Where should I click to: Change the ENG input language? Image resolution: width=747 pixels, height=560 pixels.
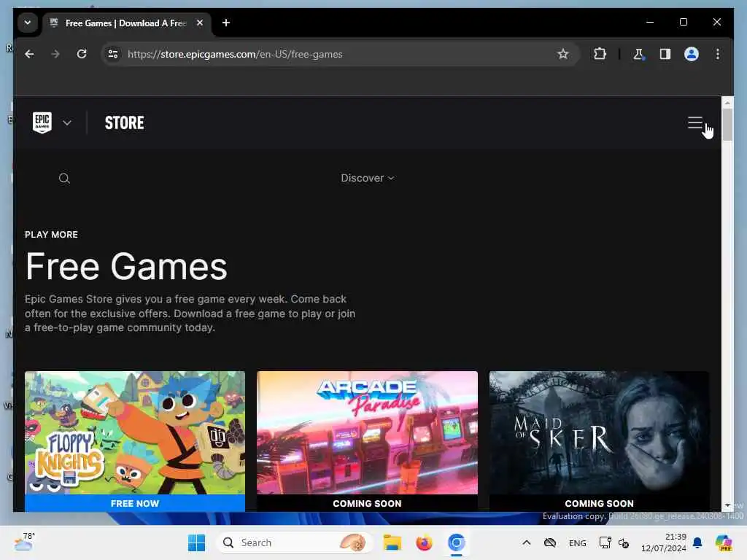point(578,543)
